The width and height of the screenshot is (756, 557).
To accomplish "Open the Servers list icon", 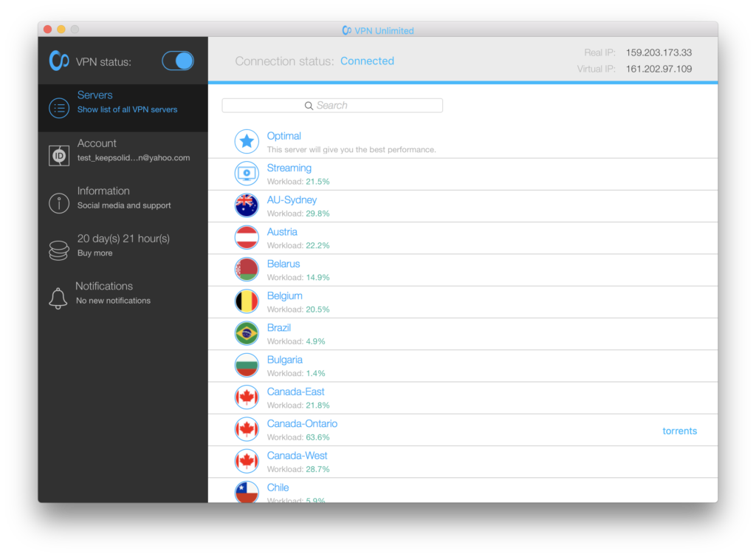I will coord(59,108).
